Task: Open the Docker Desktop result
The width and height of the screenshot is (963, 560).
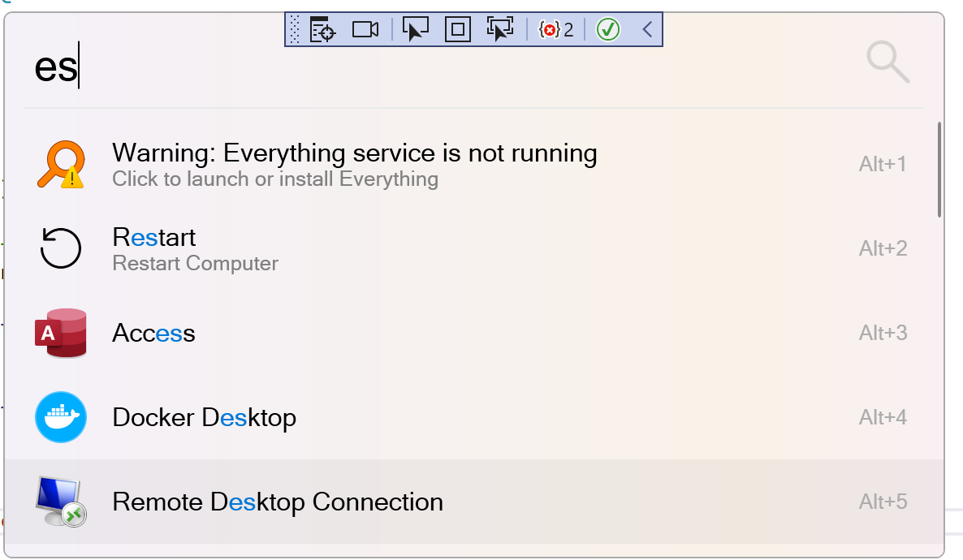Action: click(x=474, y=417)
